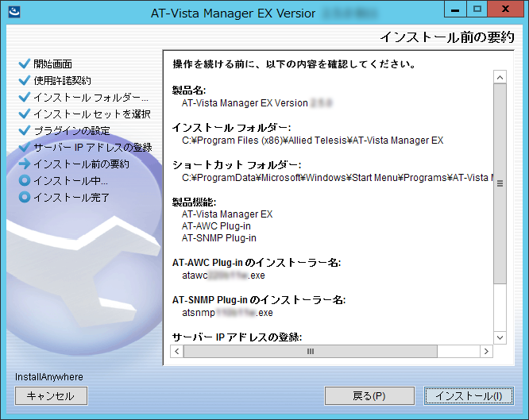Click the vertical scrollbar down arrow
Image resolution: width=529 pixels, height=420 pixels.
pos(500,337)
